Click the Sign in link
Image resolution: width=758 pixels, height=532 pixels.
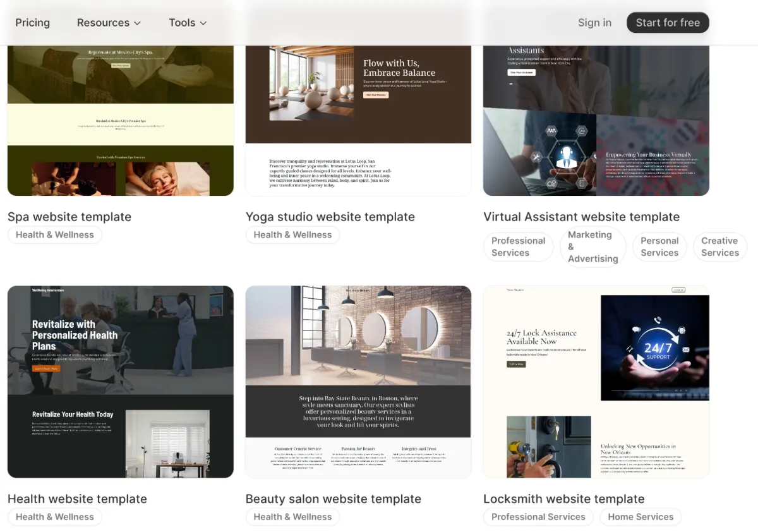click(x=594, y=23)
